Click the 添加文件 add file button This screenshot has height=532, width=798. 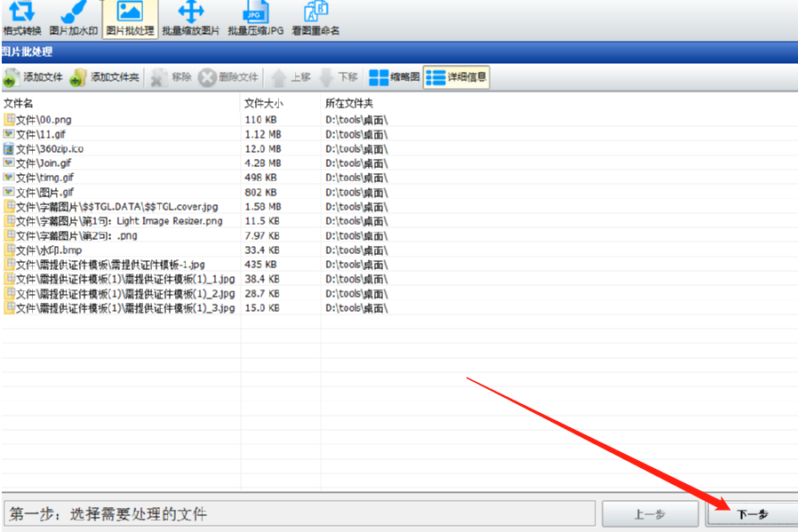click(33, 77)
